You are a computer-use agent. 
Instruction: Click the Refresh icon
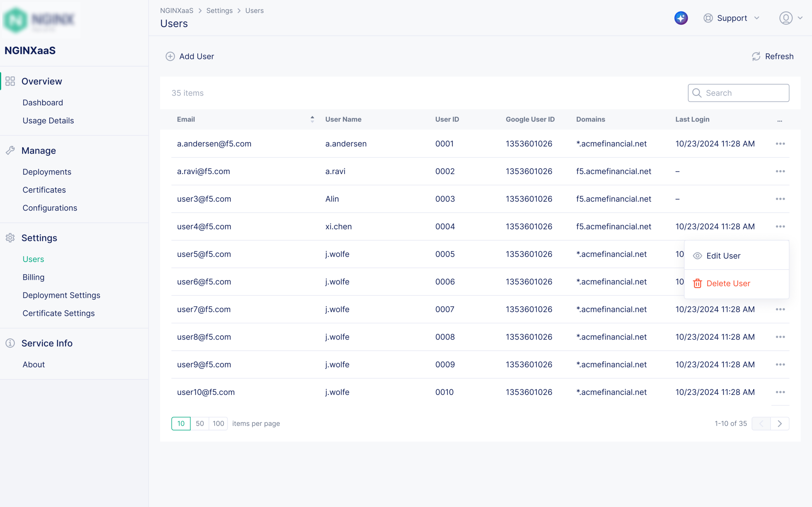[x=756, y=56]
